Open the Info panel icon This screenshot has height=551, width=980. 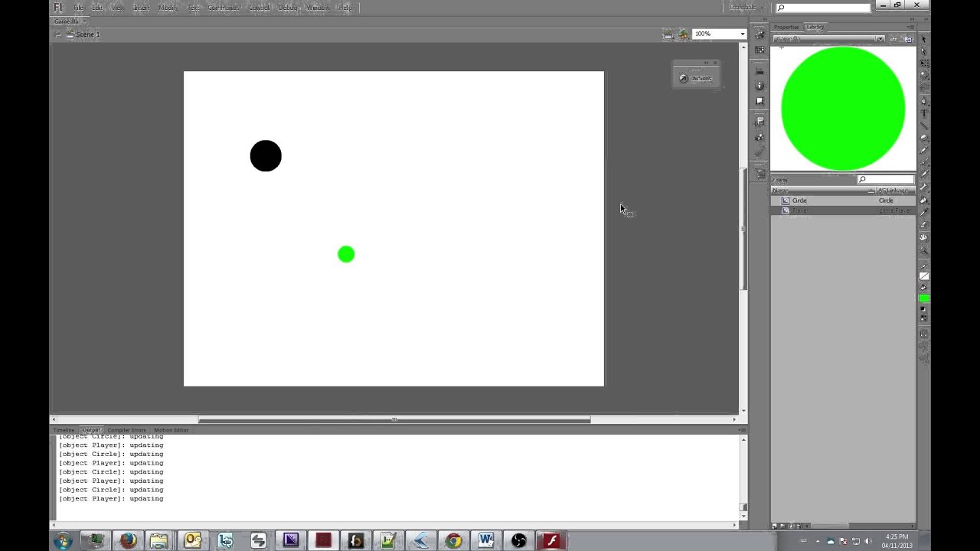[x=759, y=86]
